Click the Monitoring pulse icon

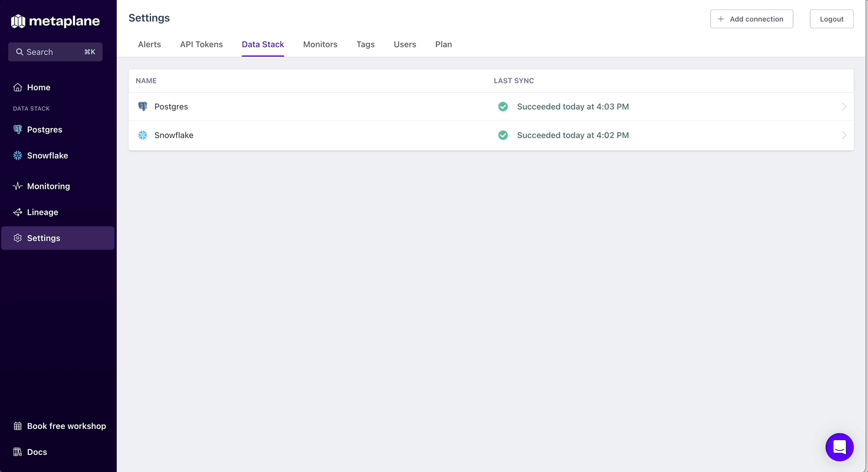(18, 186)
